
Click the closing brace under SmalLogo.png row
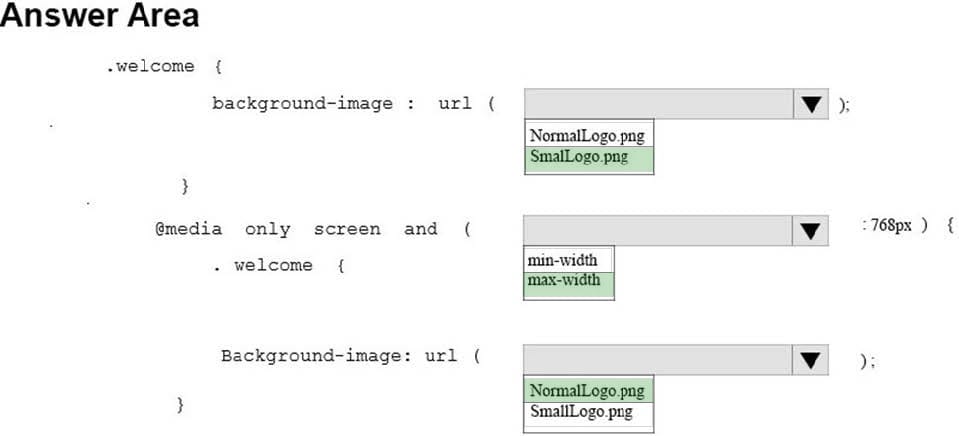tap(184, 185)
